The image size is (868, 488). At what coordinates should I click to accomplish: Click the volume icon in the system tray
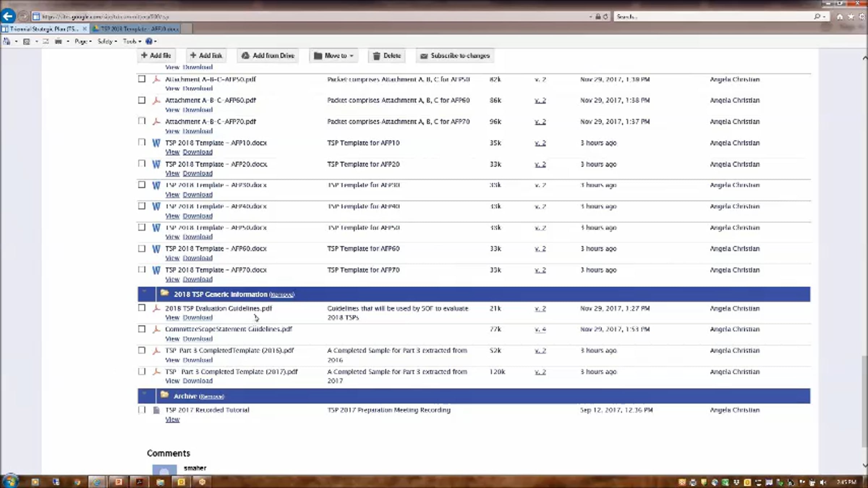pyautogui.click(x=823, y=482)
